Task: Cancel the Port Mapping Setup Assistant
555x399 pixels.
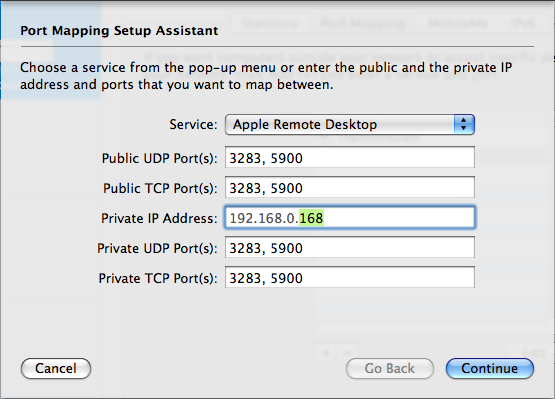Action: pyautogui.click(x=56, y=369)
